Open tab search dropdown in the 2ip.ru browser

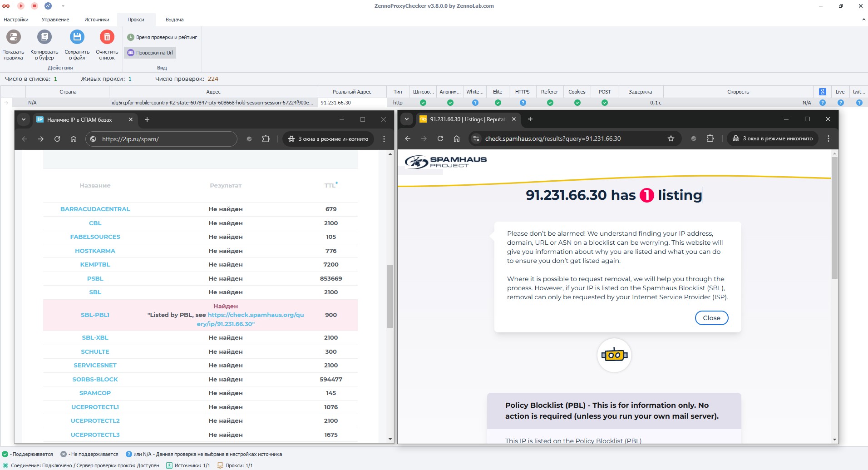24,119
